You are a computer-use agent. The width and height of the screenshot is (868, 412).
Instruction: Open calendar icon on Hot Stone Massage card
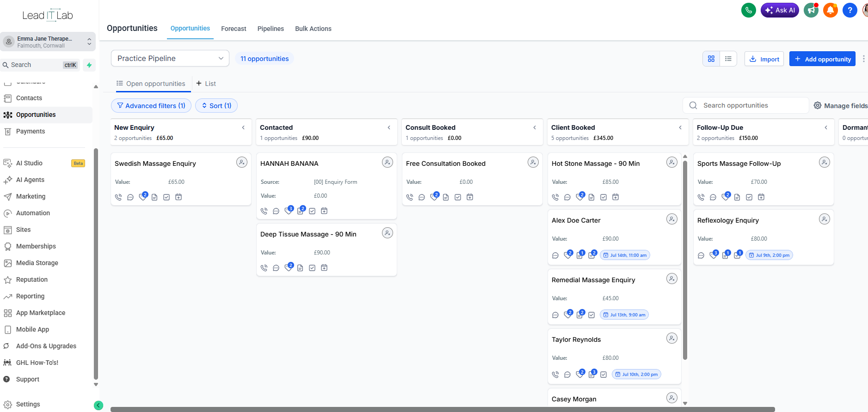tap(616, 197)
